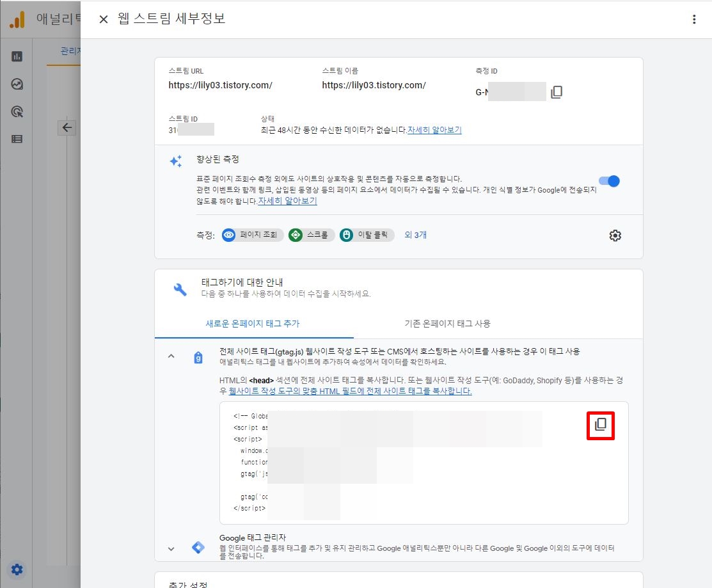
Task: Click the stream name value under 스트림 이름
Action: 374,85
